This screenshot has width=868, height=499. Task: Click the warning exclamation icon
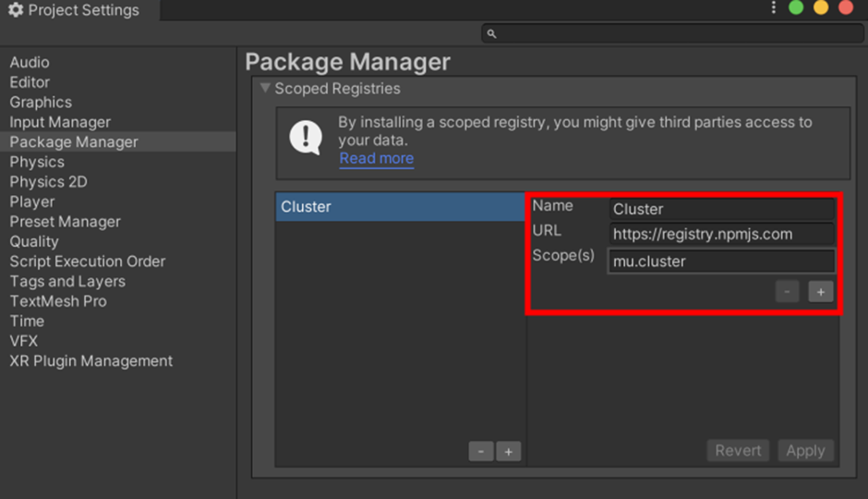(x=306, y=137)
